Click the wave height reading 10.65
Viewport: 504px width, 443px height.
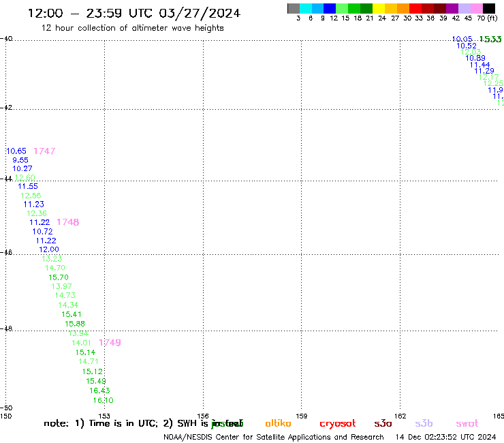pos(16,151)
